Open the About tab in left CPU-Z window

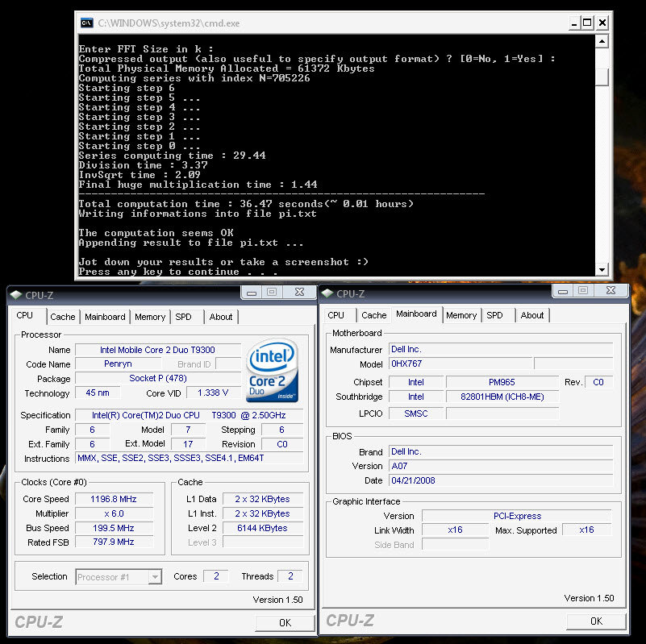coord(221,317)
